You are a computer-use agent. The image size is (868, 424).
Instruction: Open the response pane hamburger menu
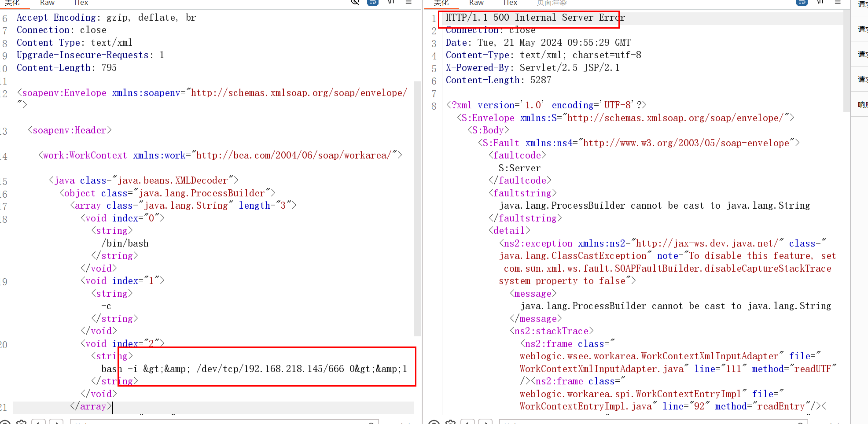(x=838, y=2)
